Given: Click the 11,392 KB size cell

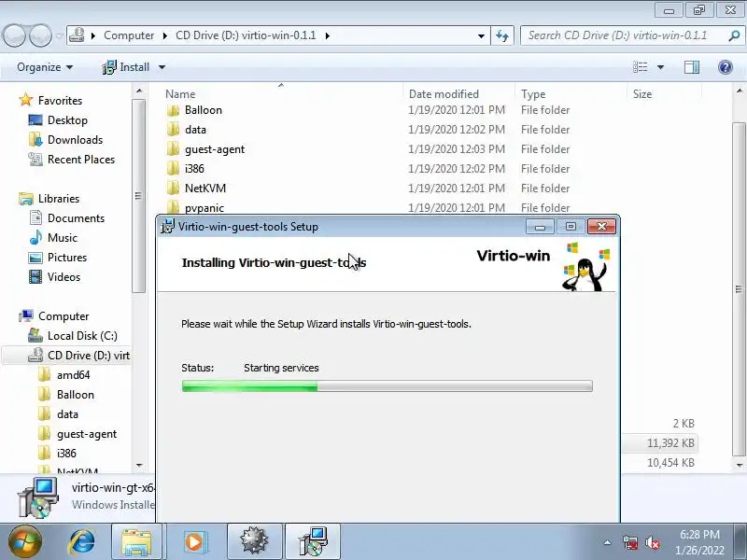Looking at the screenshot, I should [669, 443].
